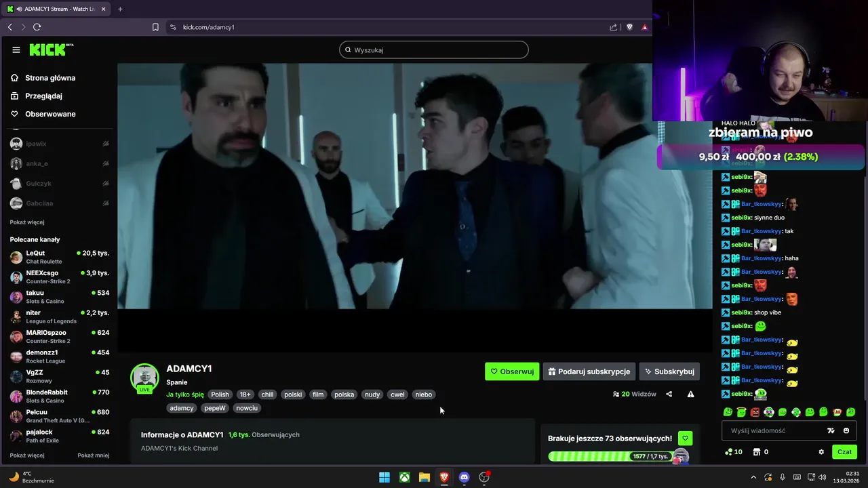868x488 pixels.
Task: Click the Subskrybuj button
Action: coord(669,371)
